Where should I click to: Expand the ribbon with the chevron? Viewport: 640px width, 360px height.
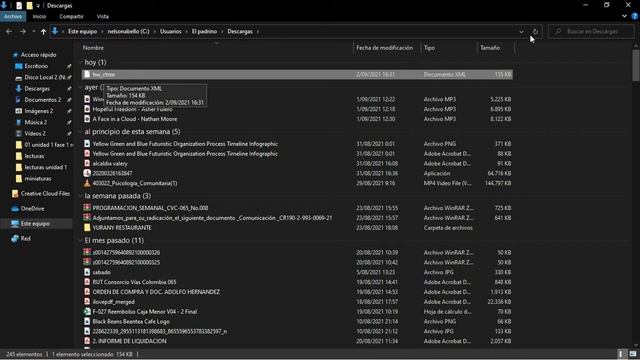(624, 16)
